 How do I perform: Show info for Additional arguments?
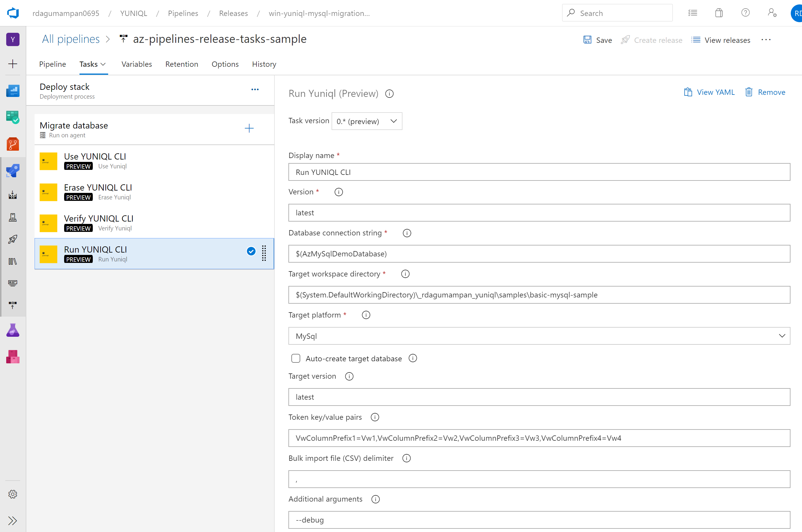375,499
